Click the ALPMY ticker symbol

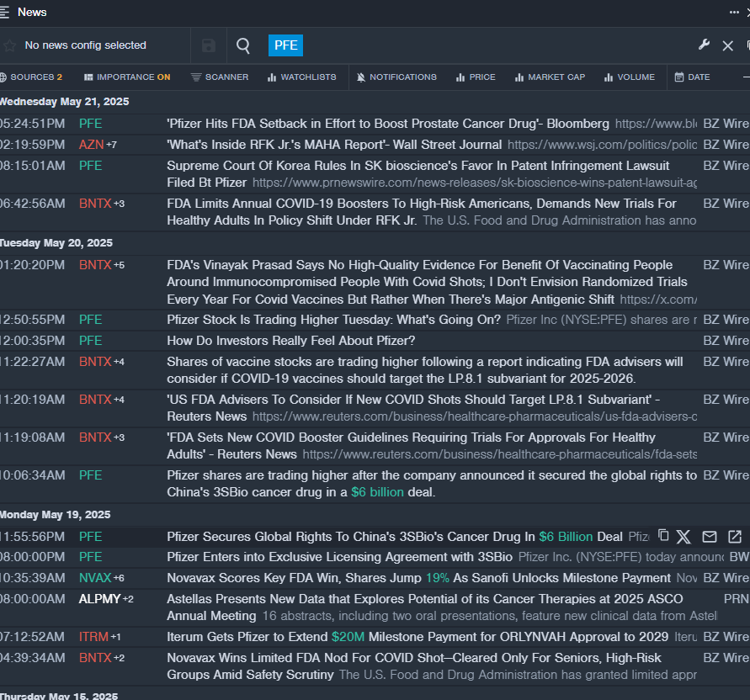100,599
